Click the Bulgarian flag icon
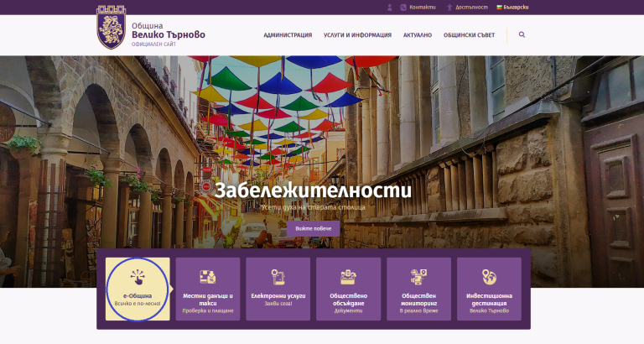Viewport: 644px width, 344px height. (500, 8)
